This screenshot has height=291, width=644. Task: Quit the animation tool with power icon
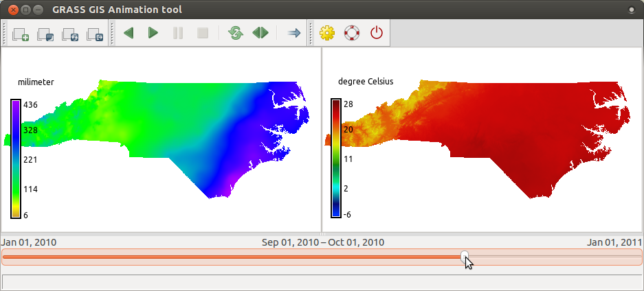[376, 33]
